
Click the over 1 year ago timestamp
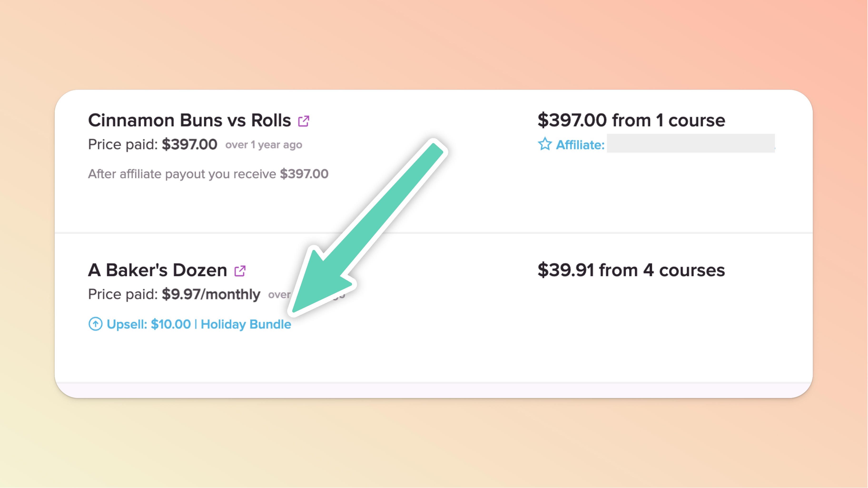(263, 145)
